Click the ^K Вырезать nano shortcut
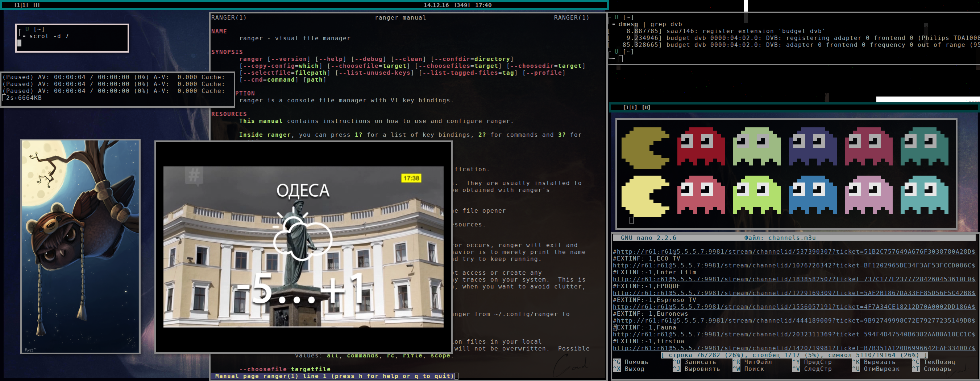 click(874, 362)
